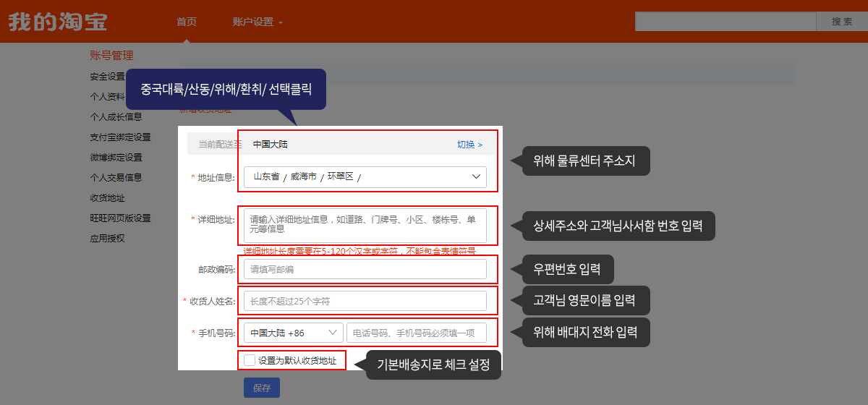Go to 微博绑定设置
868x405 pixels.
tap(116, 157)
